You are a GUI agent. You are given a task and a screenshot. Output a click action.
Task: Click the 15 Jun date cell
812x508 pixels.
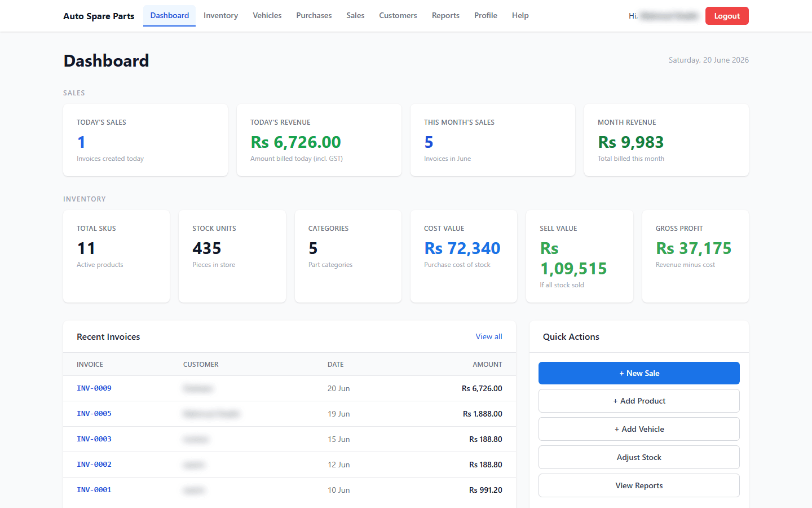point(339,439)
